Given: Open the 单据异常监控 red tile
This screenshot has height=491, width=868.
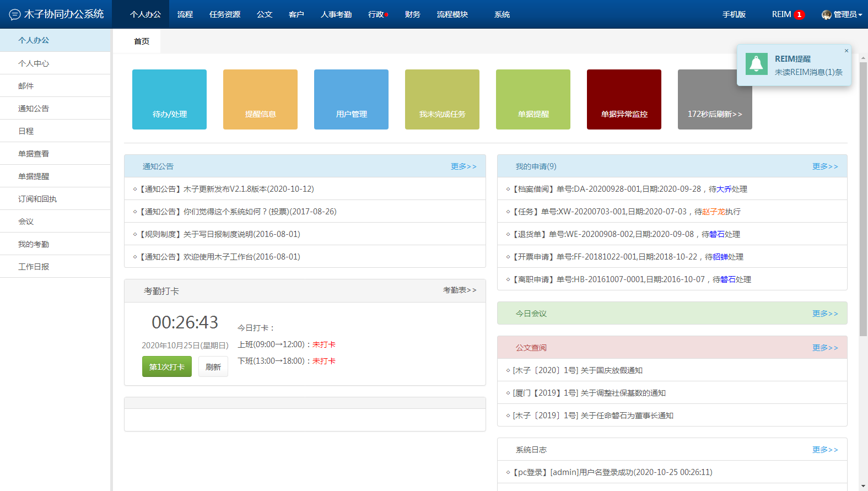Looking at the screenshot, I should click(x=624, y=100).
